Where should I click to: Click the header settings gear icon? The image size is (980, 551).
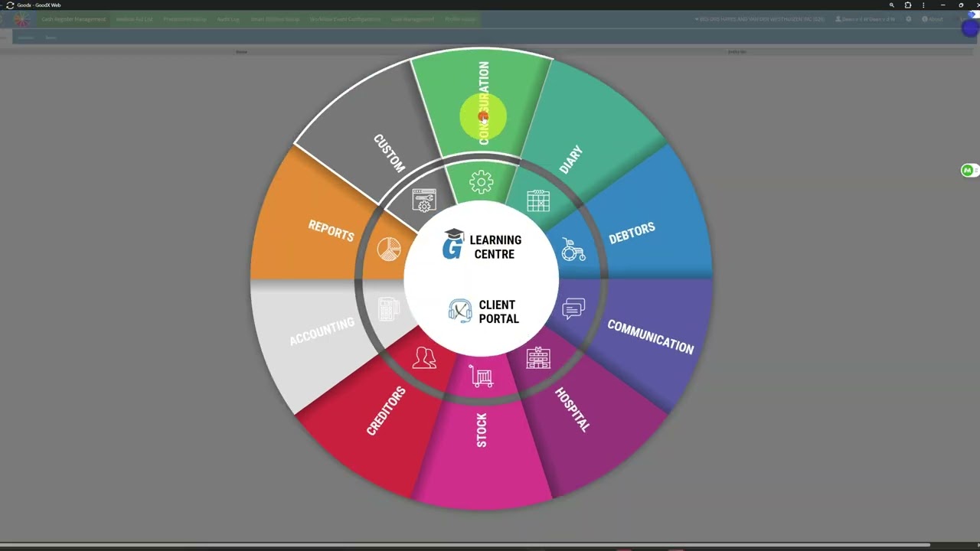pyautogui.click(x=909, y=19)
